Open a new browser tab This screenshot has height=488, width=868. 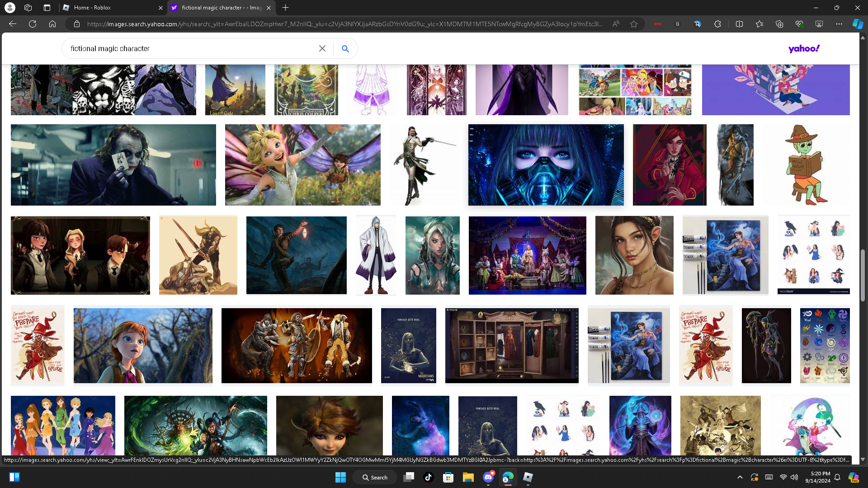(x=285, y=8)
